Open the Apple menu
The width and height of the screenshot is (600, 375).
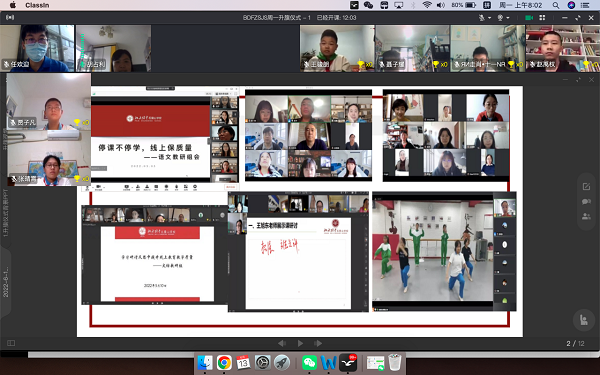[x=13, y=5]
